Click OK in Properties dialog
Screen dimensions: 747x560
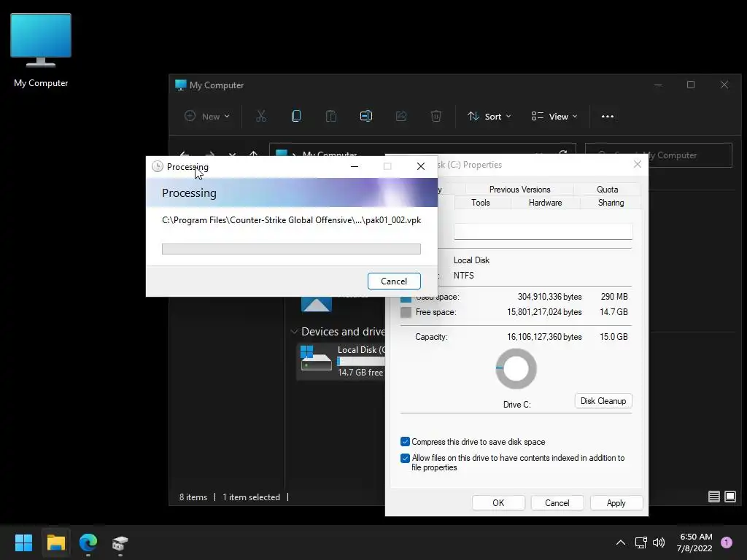(x=498, y=503)
